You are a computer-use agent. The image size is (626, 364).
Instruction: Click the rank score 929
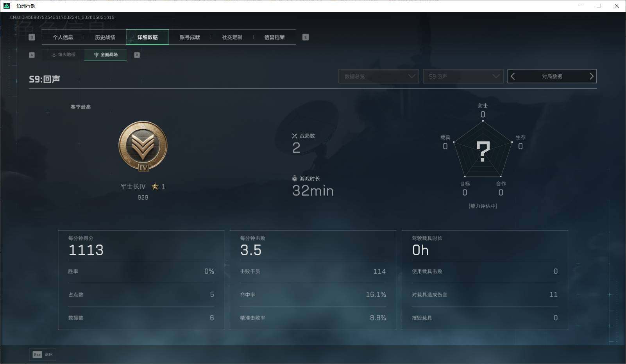(143, 198)
